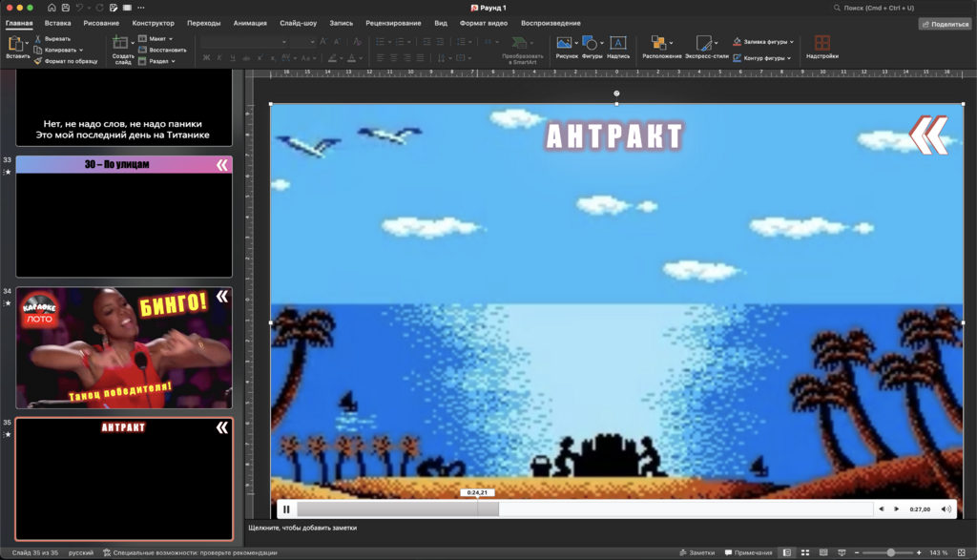The image size is (977, 560).
Task: Open accessibility recommendations in status bar
Action: point(190,552)
